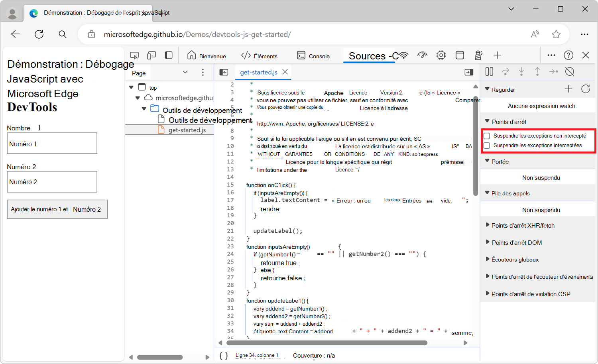Toggle device emulation in DevTools
The image size is (598, 364).
tap(151, 55)
